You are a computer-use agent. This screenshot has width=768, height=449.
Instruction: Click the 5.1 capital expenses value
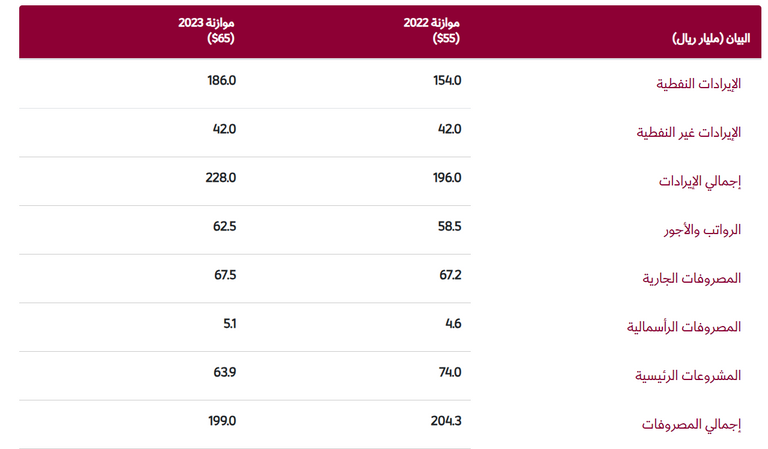[227, 323]
